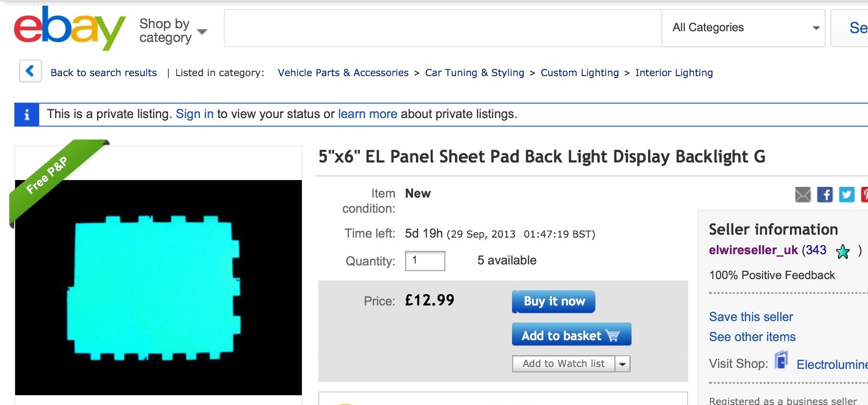The image size is (868, 405).
Task: Click the eBay logo
Action: (x=69, y=28)
